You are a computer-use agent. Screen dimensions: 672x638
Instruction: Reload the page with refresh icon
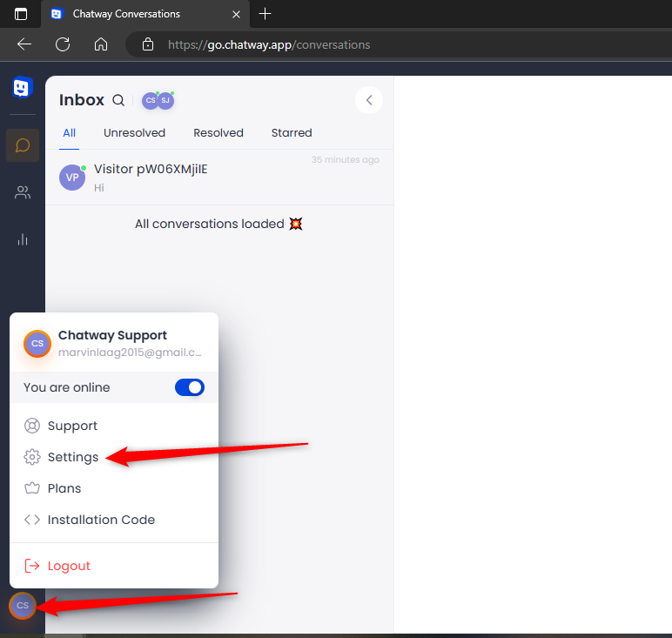pos(63,44)
